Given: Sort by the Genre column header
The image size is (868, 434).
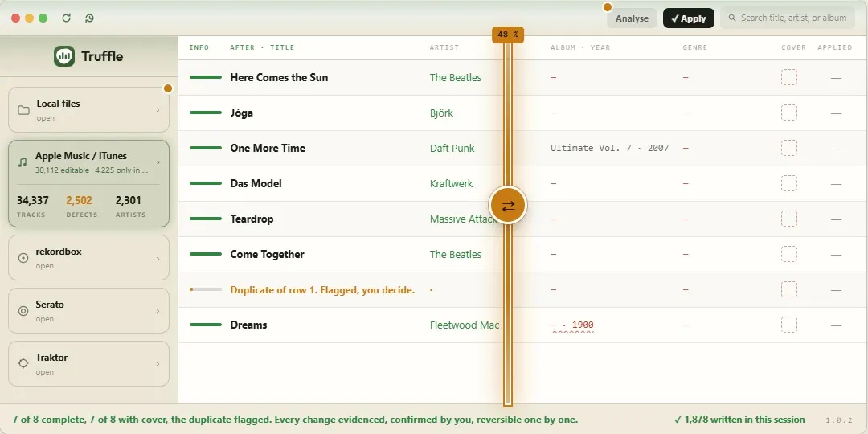Looking at the screenshot, I should [694, 47].
